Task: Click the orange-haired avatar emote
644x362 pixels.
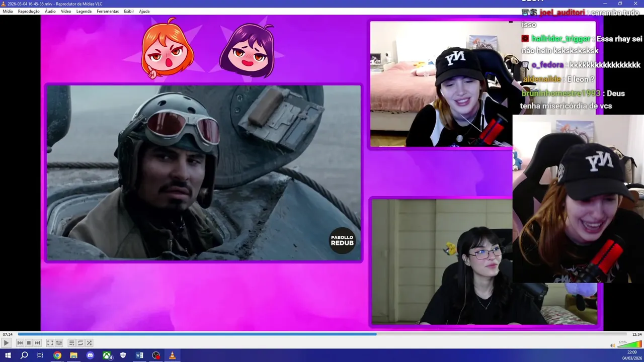Action: click(x=168, y=49)
